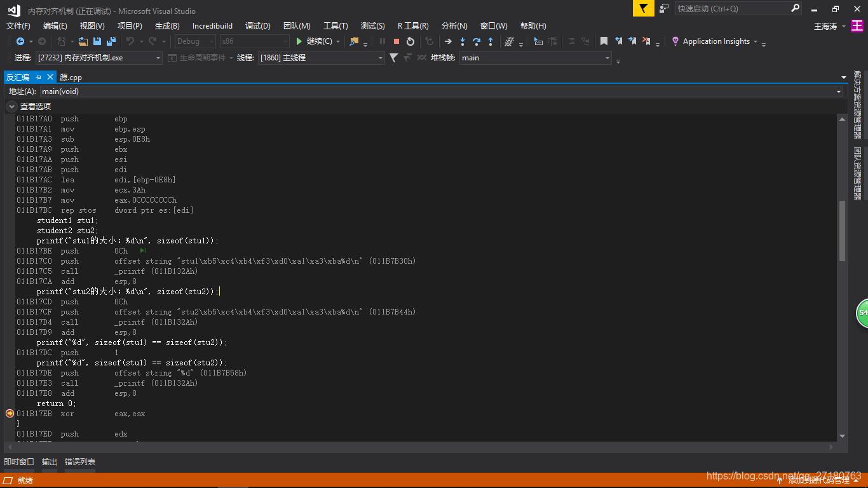Click the Visual Studio logo icon

(13, 11)
